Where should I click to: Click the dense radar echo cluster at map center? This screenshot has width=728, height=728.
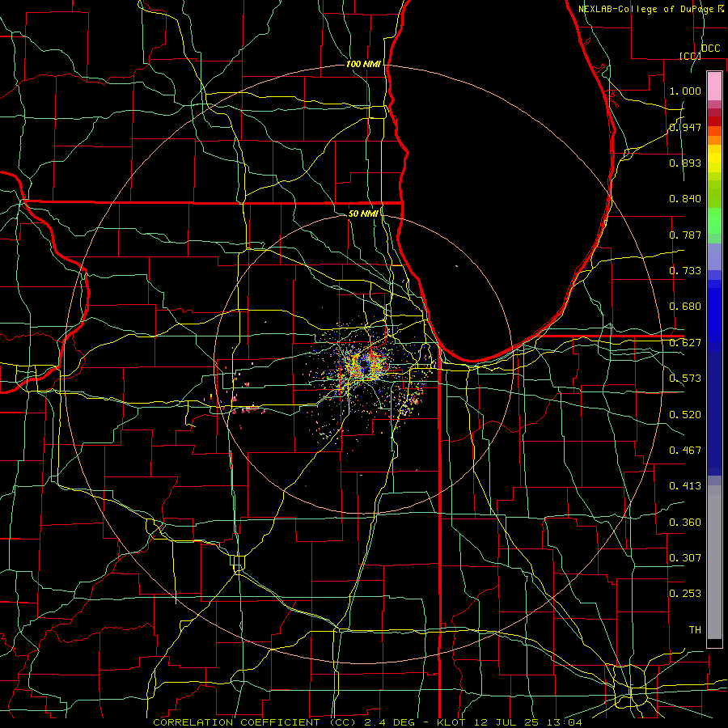[365, 365]
